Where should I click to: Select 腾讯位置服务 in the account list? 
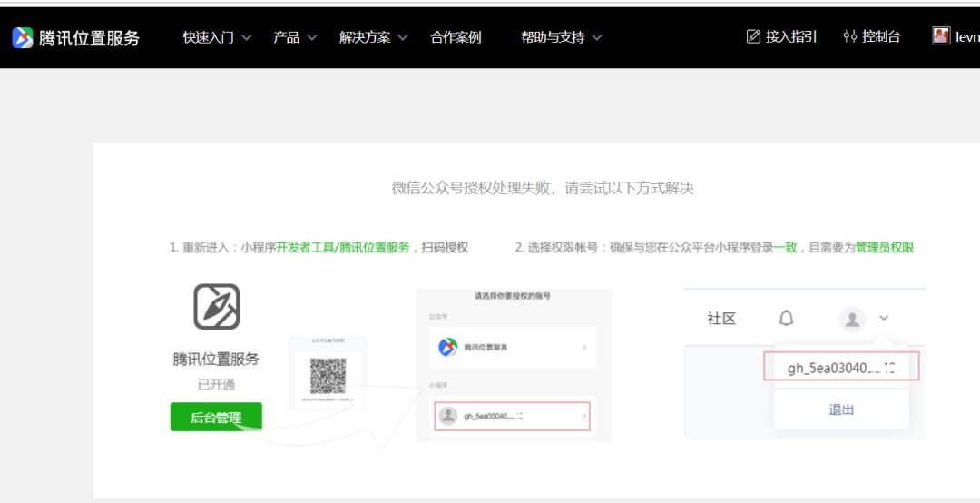tap(513, 347)
